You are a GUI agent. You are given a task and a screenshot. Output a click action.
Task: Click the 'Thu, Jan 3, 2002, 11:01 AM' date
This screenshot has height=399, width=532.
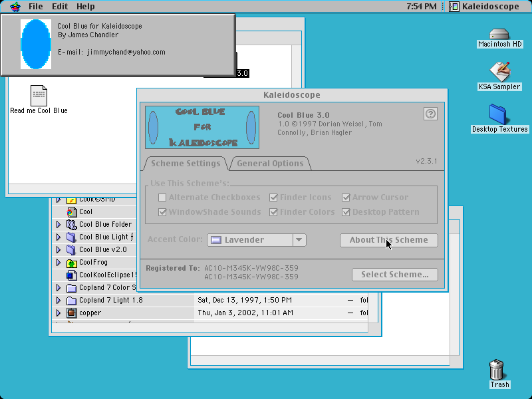245,313
